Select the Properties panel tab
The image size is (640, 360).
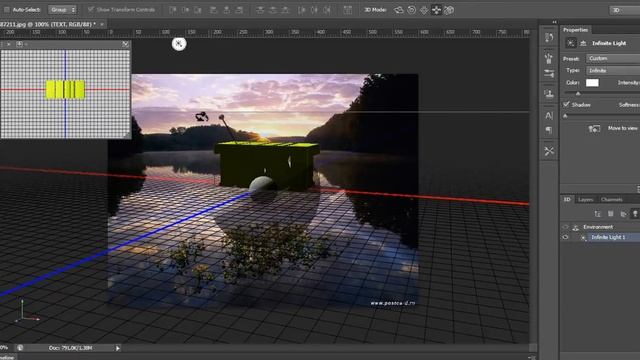[576, 30]
